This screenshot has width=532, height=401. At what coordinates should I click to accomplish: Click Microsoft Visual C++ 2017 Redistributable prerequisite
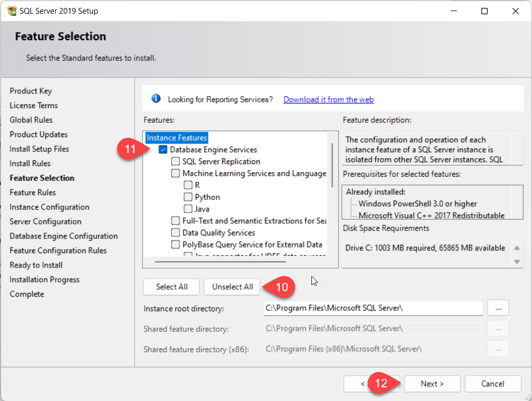pyautogui.click(x=432, y=215)
